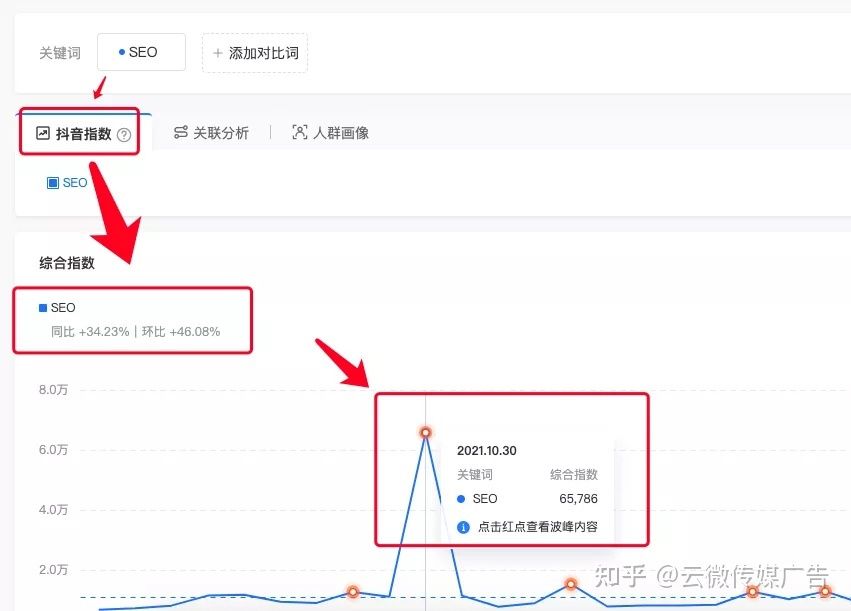Image resolution: width=851 pixels, height=611 pixels.
Task: Click the link analysis icon beside 关联分析
Action: pos(180,131)
